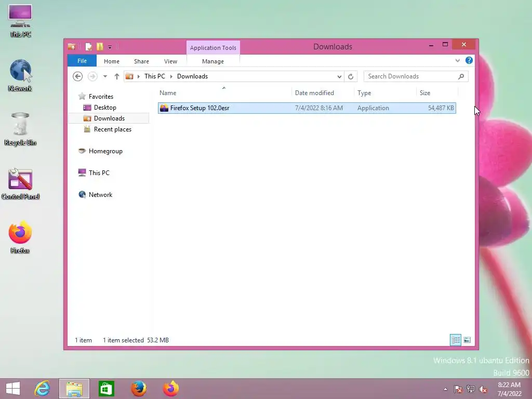Launch Internet Explorer from the taskbar

[43, 389]
